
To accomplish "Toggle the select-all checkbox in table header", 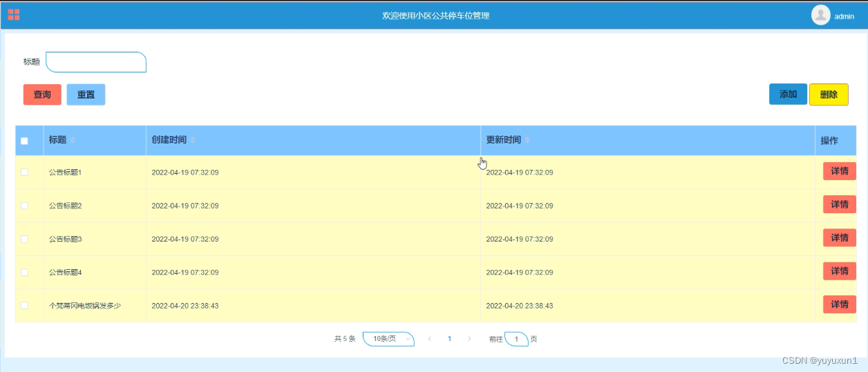I will [x=24, y=141].
